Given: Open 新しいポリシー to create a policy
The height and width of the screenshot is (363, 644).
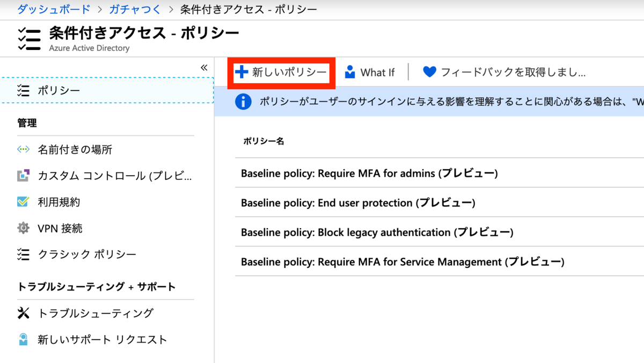Looking at the screenshot, I should point(282,72).
